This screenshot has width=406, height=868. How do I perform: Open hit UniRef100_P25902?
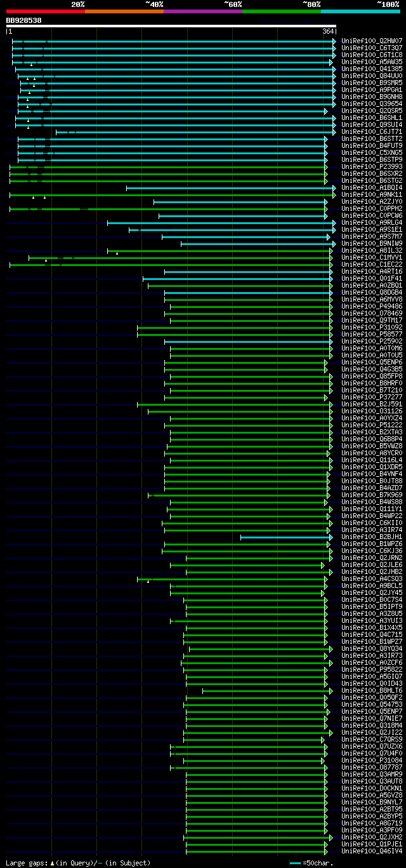pyautogui.click(x=372, y=341)
